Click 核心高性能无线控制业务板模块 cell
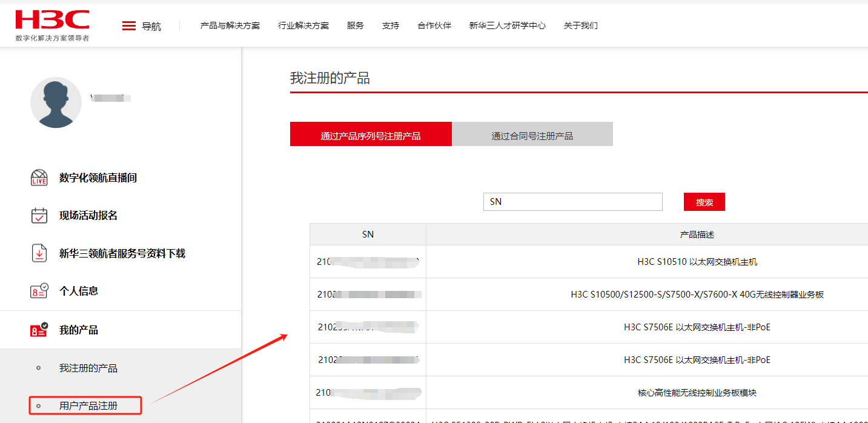The height and width of the screenshot is (423, 868). pos(697,393)
